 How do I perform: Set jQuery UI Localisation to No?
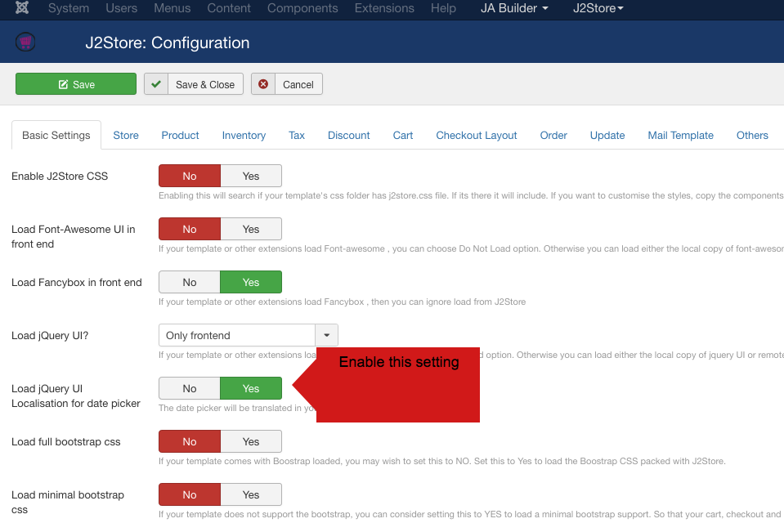click(x=190, y=388)
